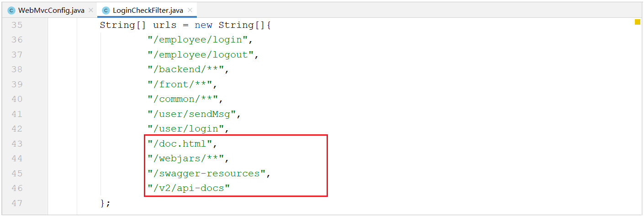Image resolution: width=644 pixels, height=217 pixels.
Task: Place cursor in the "/swagger-resources" string
Action: coord(206,174)
